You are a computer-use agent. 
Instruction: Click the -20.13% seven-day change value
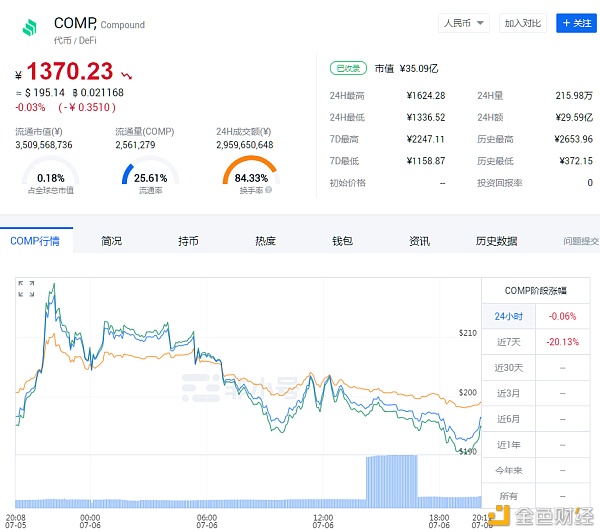pyautogui.click(x=562, y=342)
